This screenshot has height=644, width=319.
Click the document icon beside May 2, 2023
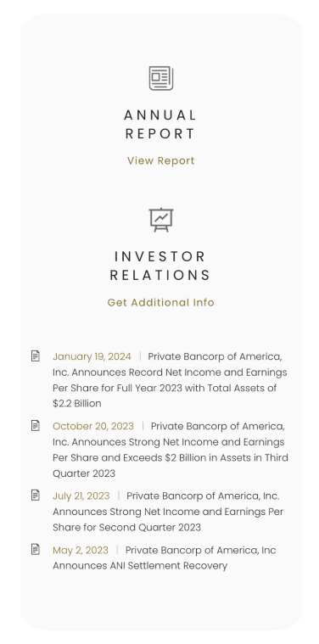(36, 550)
